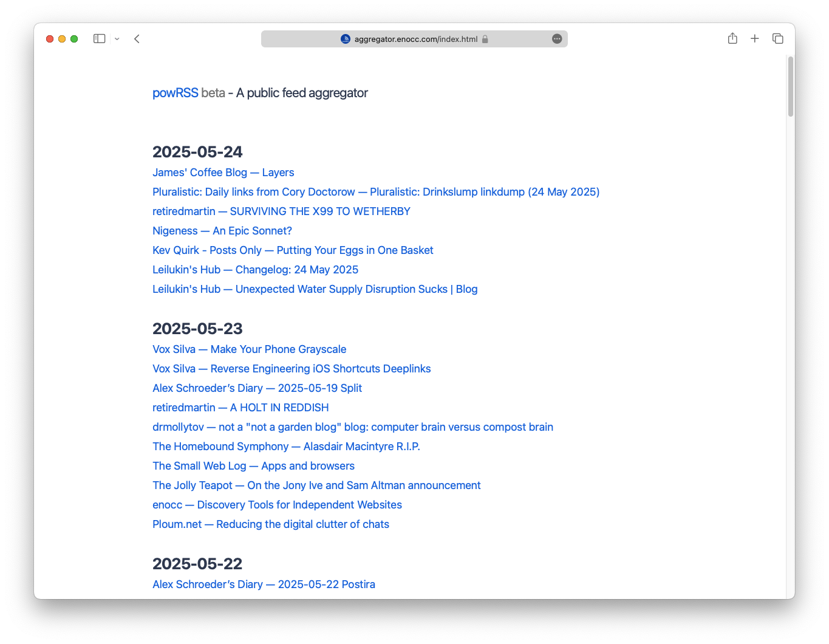Open Vox Silva Make Your Phone Grayscale
The height and width of the screenshot is (644, 829).
[x=249, y=349]
